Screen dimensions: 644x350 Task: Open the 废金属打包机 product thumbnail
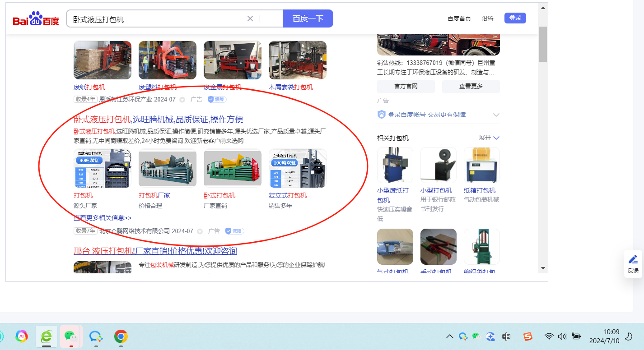pos(233,60)
